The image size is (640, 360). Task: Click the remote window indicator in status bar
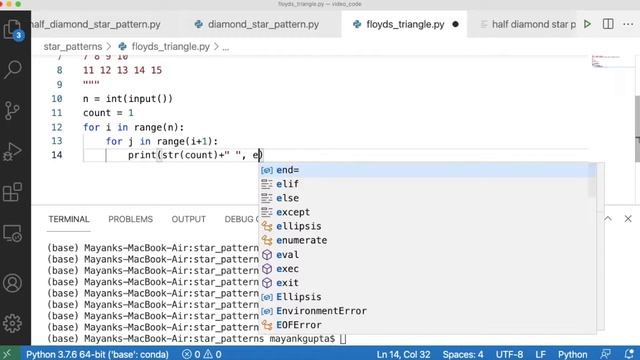point(7,354)
